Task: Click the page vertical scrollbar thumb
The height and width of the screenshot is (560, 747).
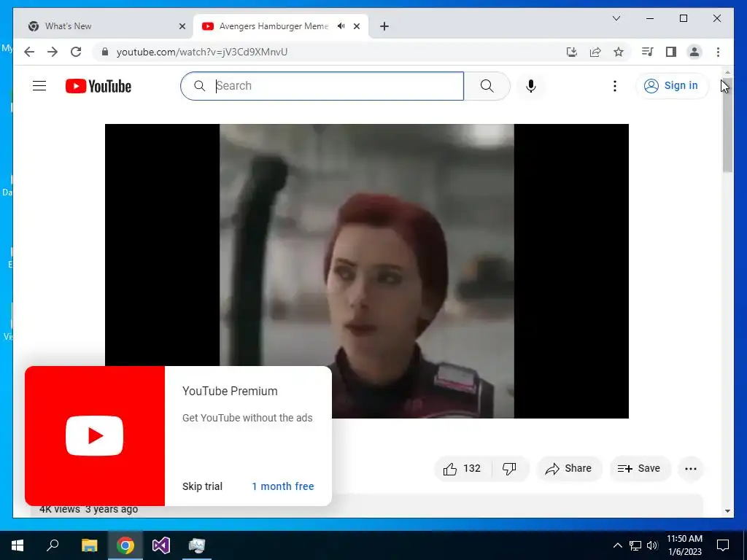Action: click(727, 125)
